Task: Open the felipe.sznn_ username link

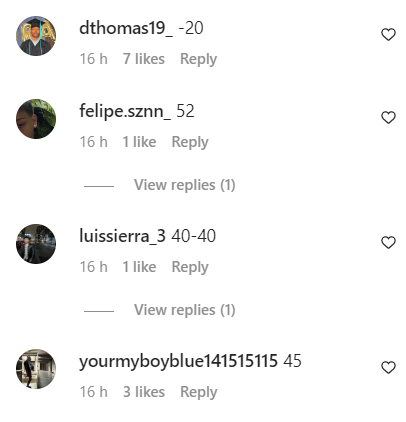Action: (x=125, y=111)
